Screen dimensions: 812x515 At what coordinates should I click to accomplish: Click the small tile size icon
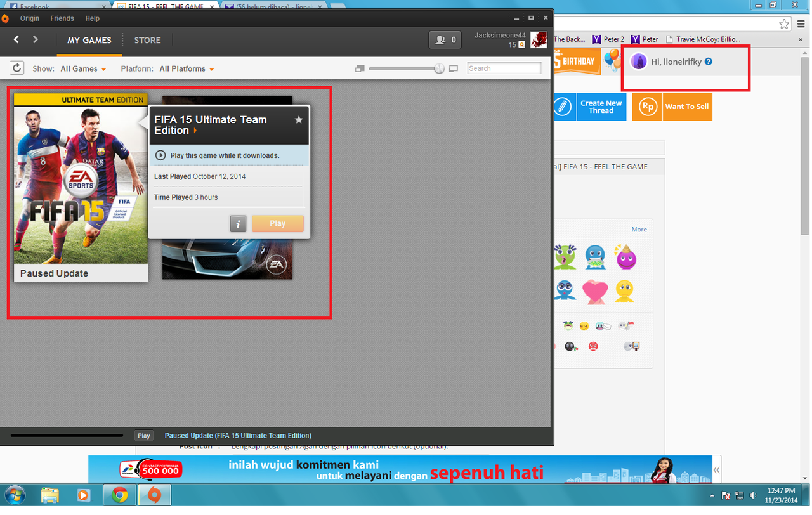point(360,68)
